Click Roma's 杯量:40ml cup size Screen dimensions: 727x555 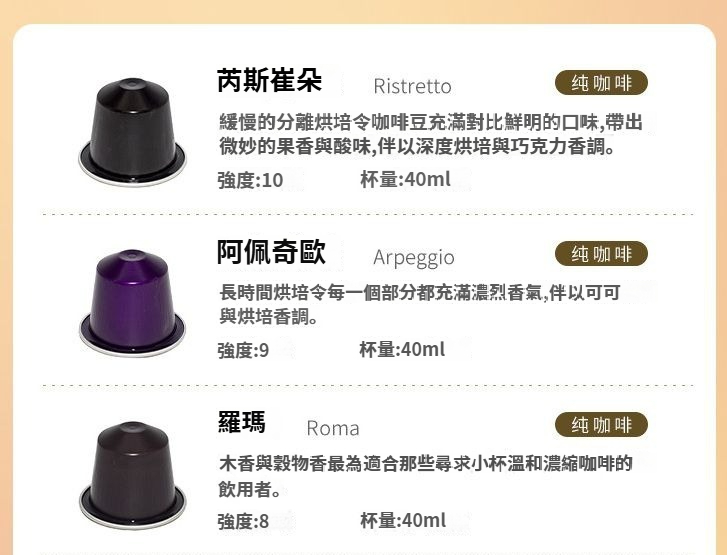pyautogui.click(x=403, y=520)
